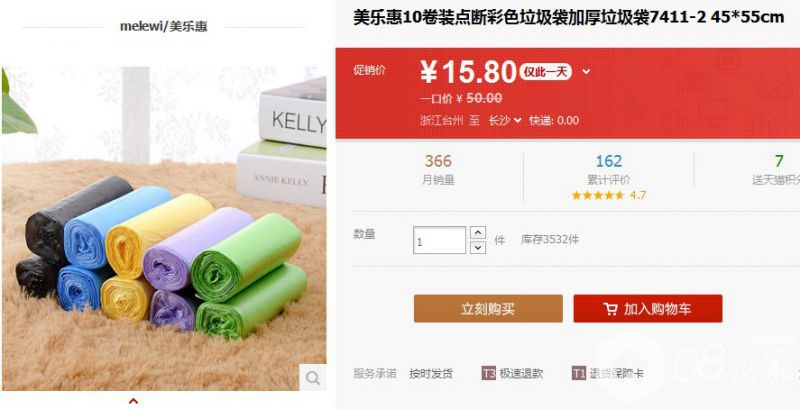Click the shopping cart icon in red button

click(610, 309)
